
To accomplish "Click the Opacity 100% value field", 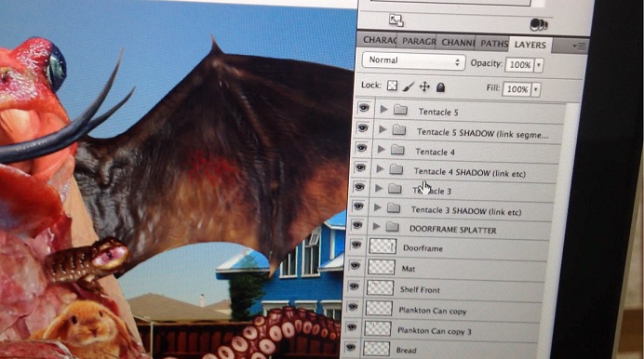I will [519, 65].
